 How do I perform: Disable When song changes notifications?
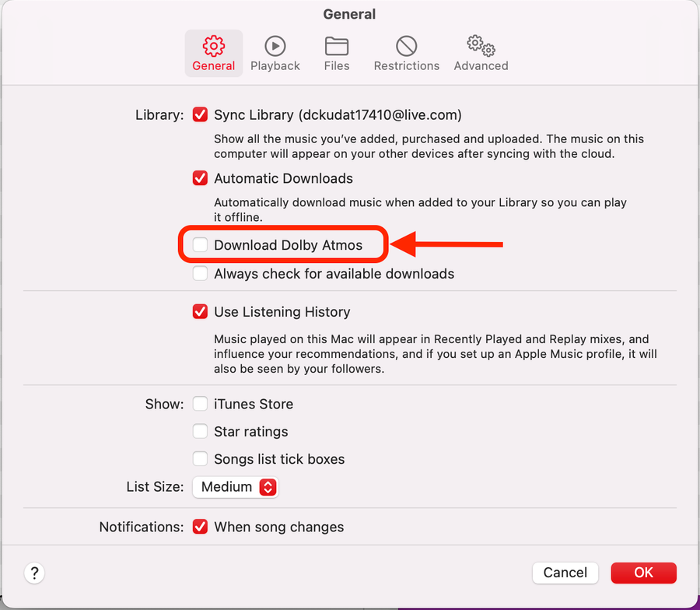[x=201, y=527]
